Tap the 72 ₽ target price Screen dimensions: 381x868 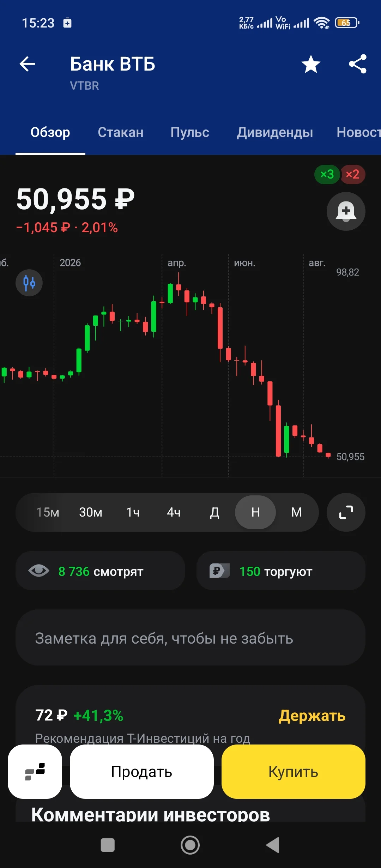click(x=52, y=716)
